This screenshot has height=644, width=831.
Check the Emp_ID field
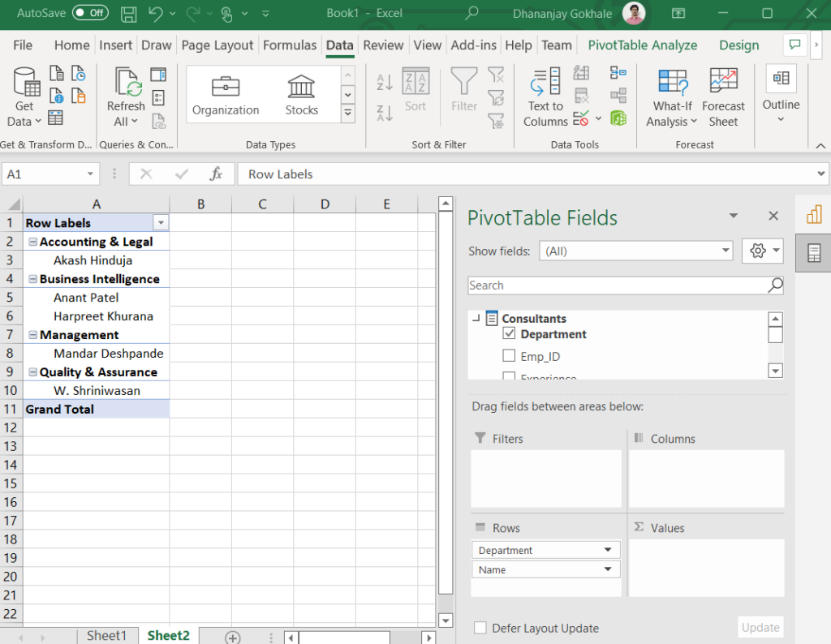(x=509, y=355)
